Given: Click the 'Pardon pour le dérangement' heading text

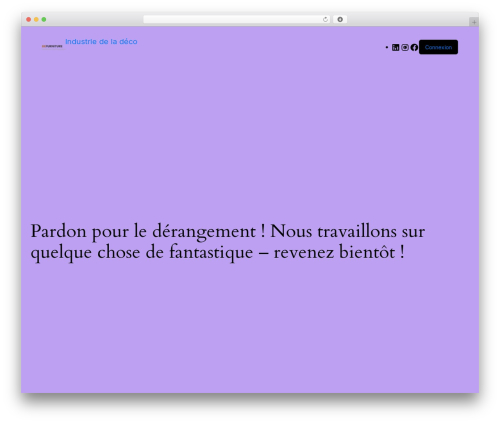Looking at the screenshot, I should 228,242.
